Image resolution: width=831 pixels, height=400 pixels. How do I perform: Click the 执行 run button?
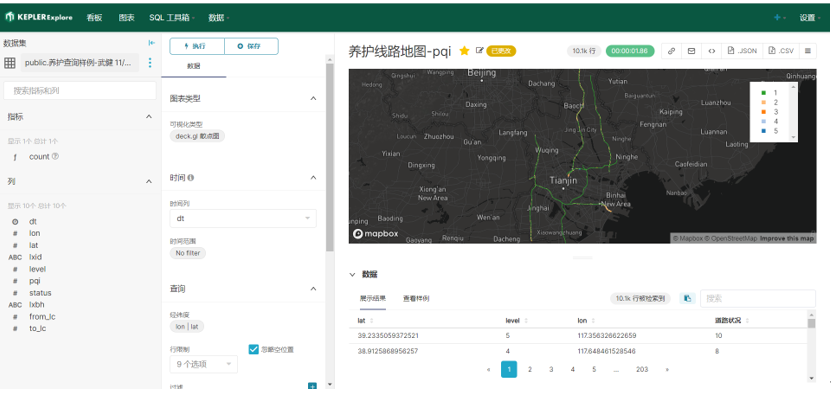point(197,46)
